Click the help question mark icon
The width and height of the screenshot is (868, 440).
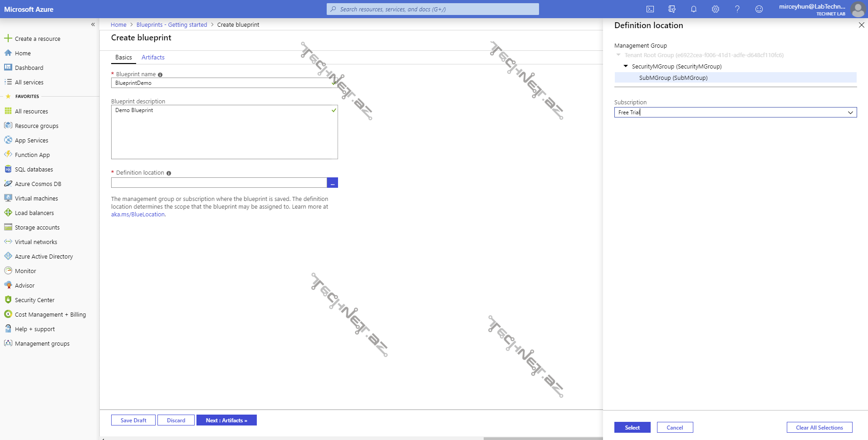[x=737, y=9]
